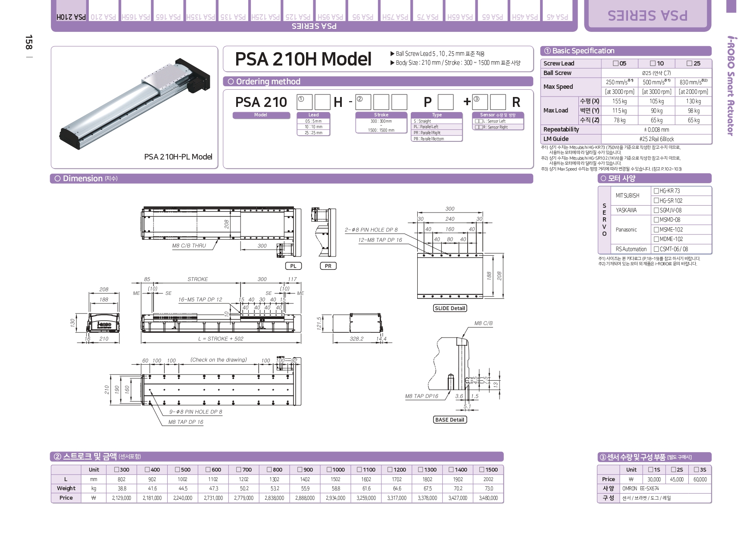
Task: Tick the MSME-102 checkbox
Action: click(656, 230)
